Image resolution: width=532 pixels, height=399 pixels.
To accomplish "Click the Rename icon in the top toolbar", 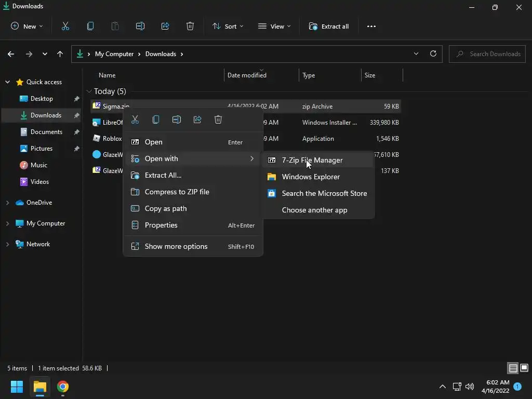I will pos(140,26).
